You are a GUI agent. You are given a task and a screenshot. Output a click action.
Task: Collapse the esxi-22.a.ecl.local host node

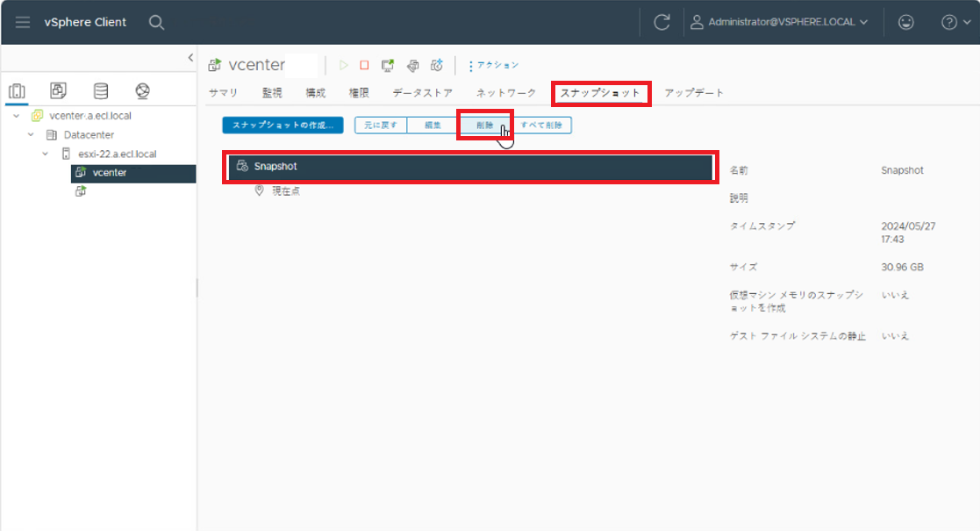pyautogui.click(x=45, y=154)
